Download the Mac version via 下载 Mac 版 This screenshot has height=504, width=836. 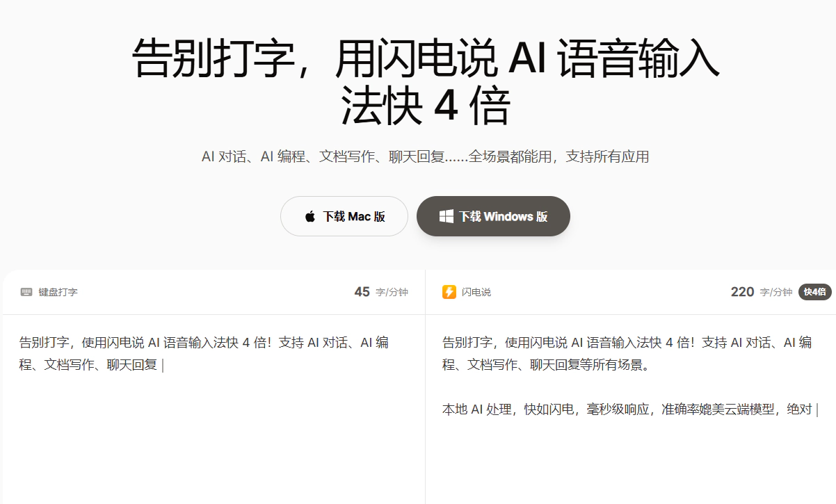pyautogui.click(x=344, y=217)
